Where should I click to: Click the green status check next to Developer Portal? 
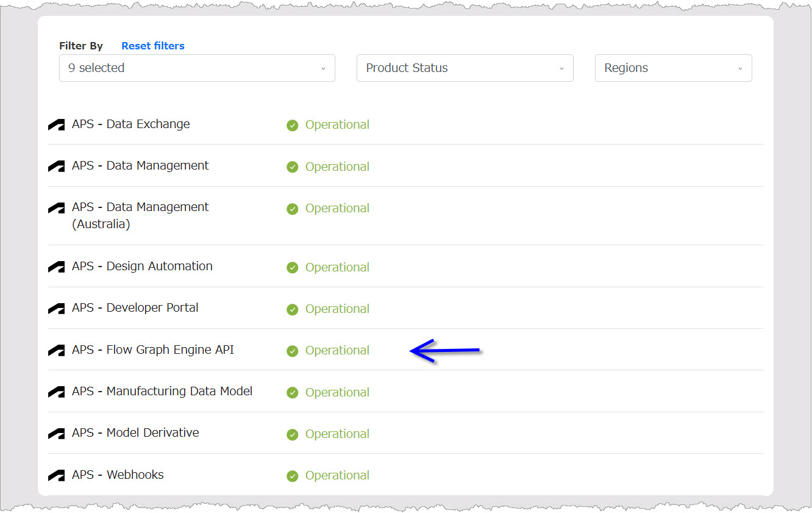293,309
